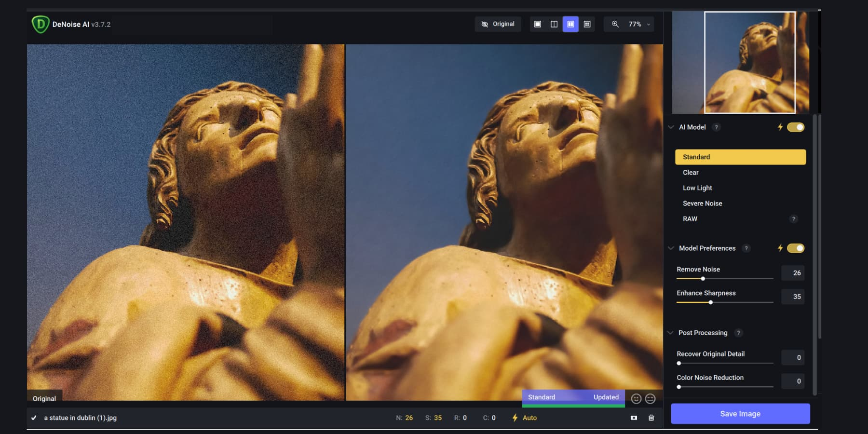Turn off the Model Preferences auto toggle

(796, 248)
